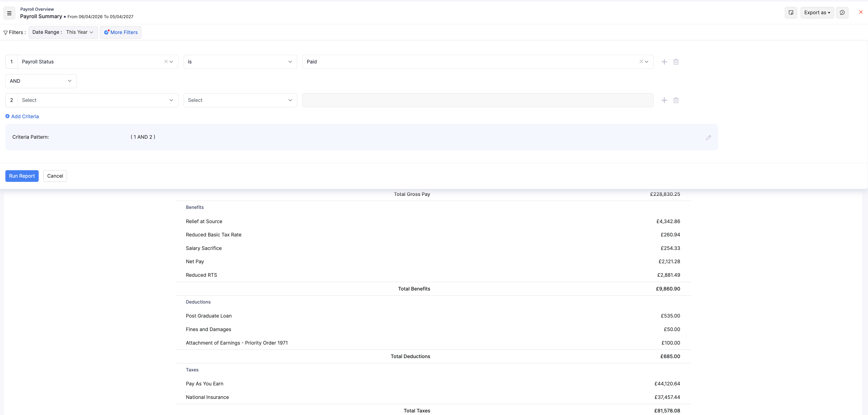Open row 2 comparator Select dropdown
The width and height of the screenshot is (868, 415).
coord(240,100)
